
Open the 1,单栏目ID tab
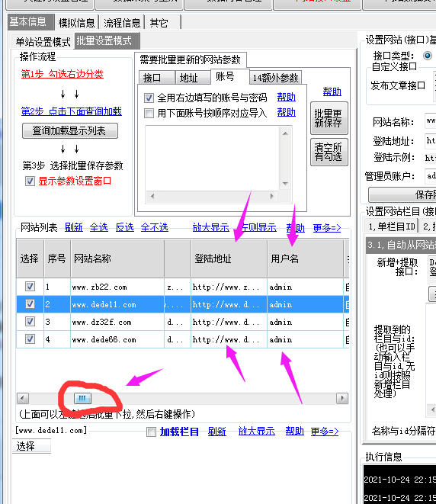click(392, 226)
